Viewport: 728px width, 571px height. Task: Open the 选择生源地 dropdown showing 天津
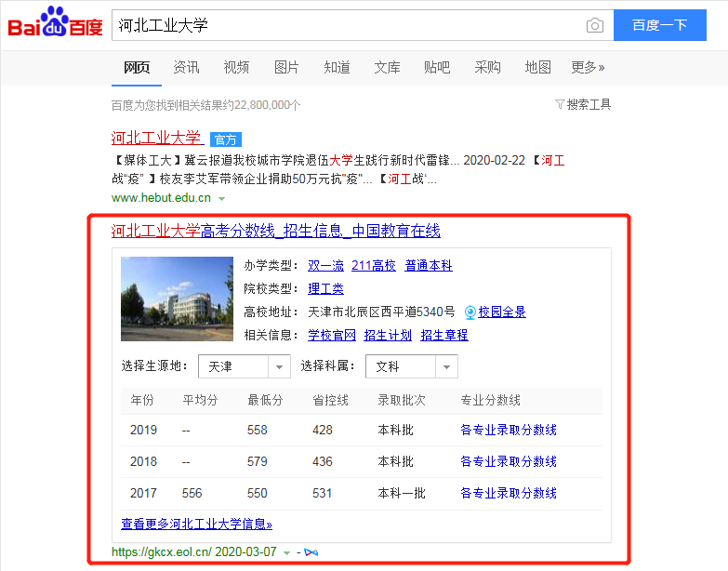coord(245,366)
